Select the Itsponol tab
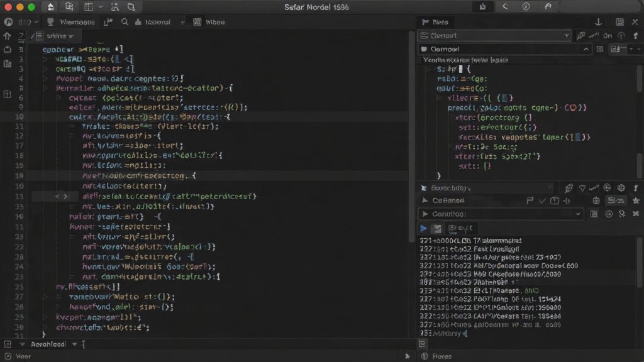644x362 pixels. point(153,22)
